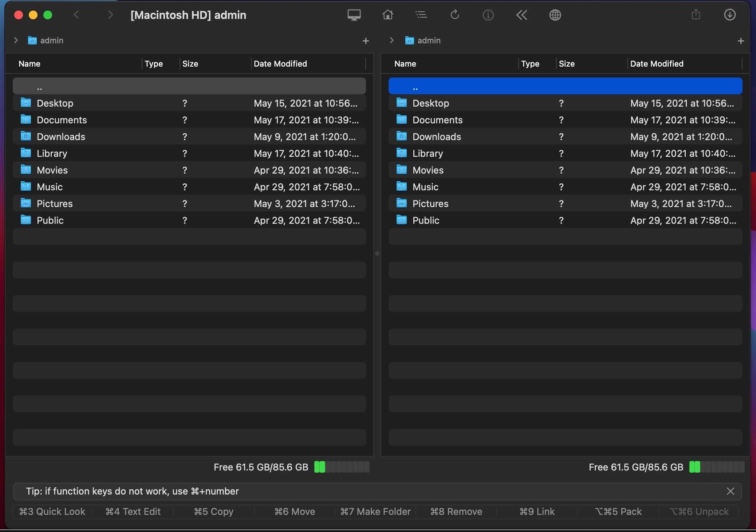Select Desktop folder in right panel
756x532 pixels.
click(565, 103)
